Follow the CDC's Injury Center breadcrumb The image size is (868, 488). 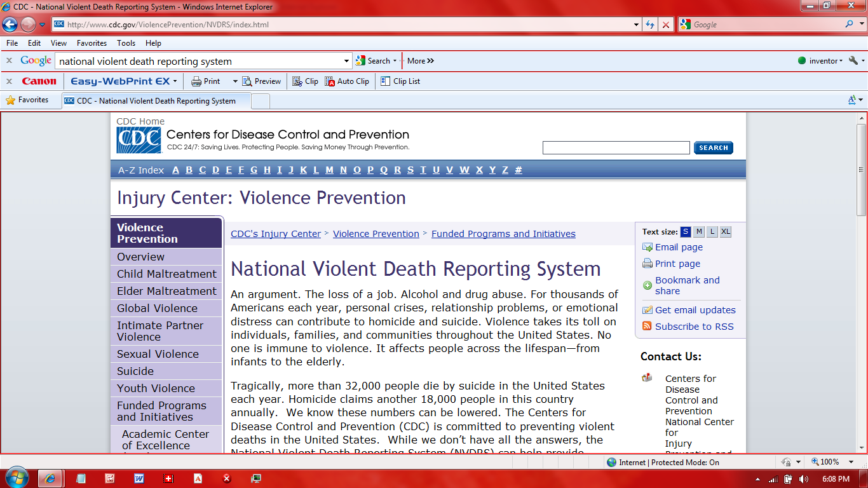276,234
